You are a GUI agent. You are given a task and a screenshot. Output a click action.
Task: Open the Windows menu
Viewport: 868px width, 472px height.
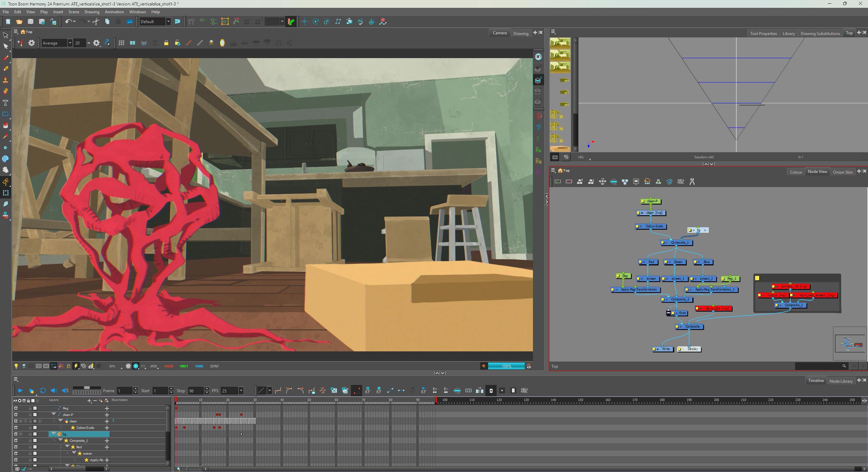[x=137, y=12]
